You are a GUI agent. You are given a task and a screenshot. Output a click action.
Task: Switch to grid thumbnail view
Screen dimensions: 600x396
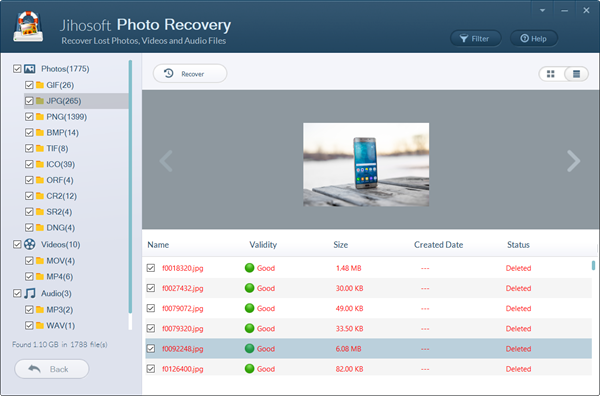551,74
